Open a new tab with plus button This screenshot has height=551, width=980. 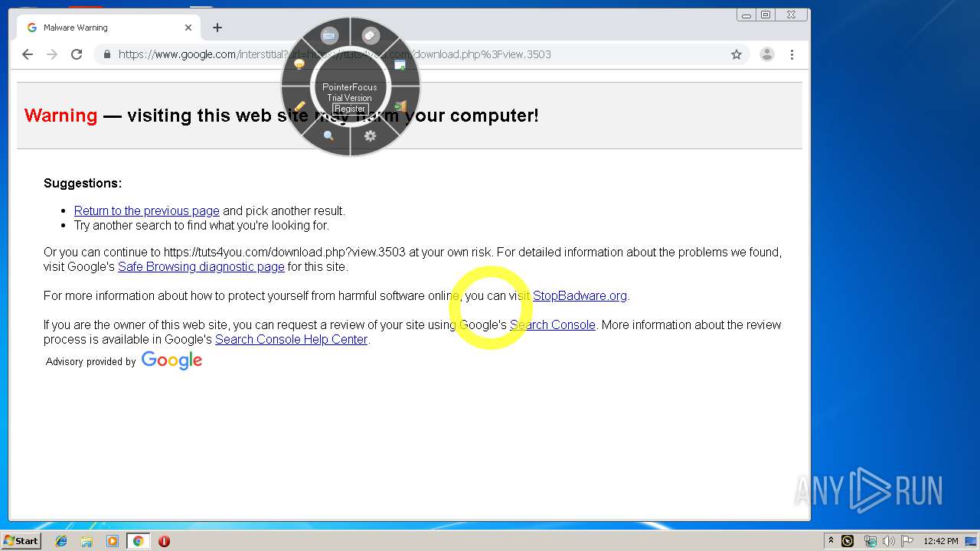pyautogui.click(x=217, y=28)
